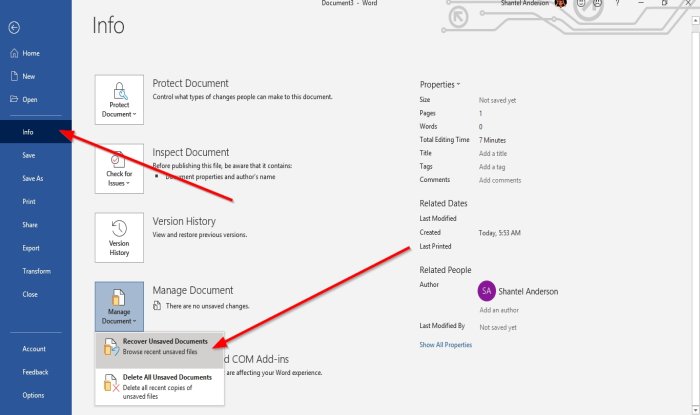Click the Manage Document heading
This screenshot has height=415, width=700.
click(x=192, y=290)
